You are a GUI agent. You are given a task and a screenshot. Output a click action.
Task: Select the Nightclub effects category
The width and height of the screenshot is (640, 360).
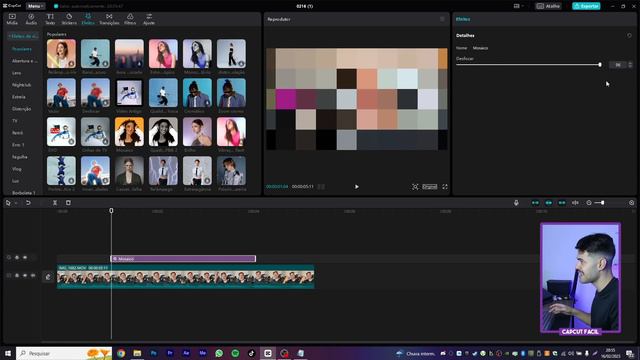coord(21,85)
